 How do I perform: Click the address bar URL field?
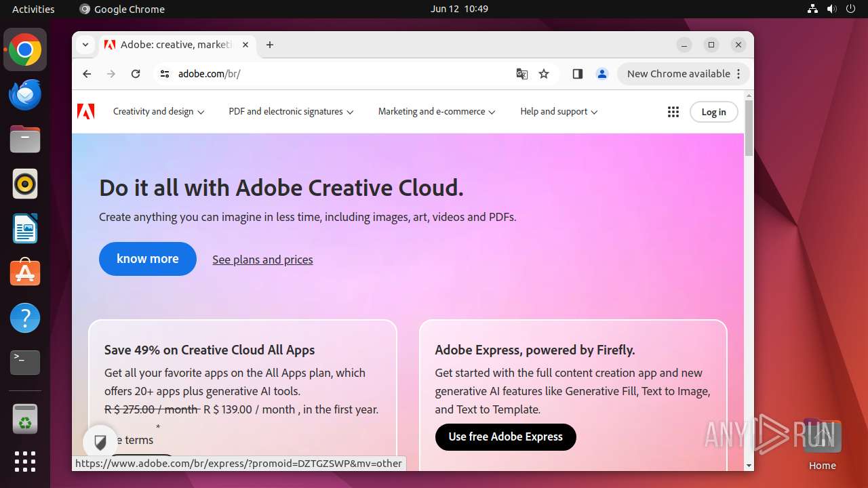(339, 74)
